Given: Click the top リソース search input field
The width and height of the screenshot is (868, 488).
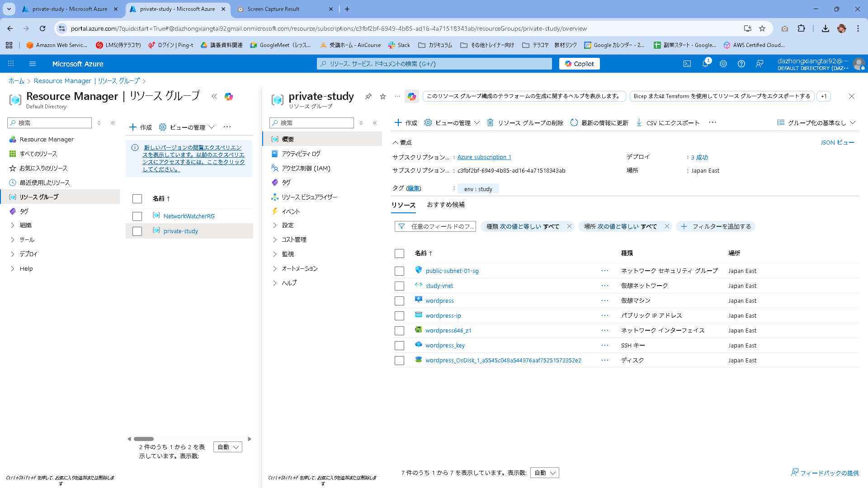Looking at the screenshot, I should click(x=434, y=64).
